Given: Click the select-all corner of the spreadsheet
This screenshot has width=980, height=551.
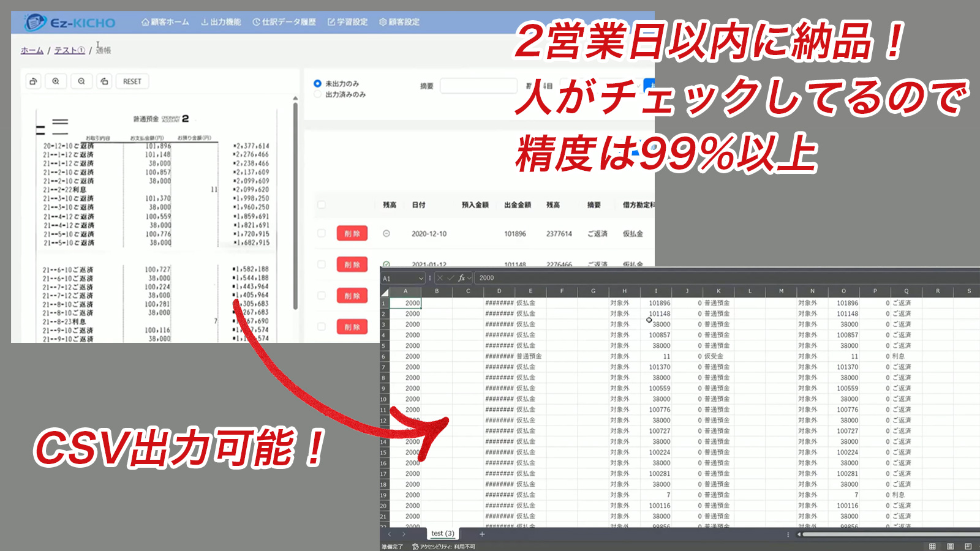Looking at the screenshot, I should click(384, 291).
